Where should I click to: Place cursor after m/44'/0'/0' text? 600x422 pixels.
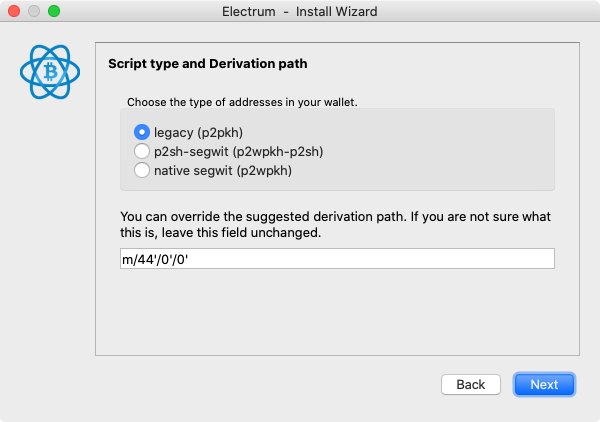[x=189, y=259]
